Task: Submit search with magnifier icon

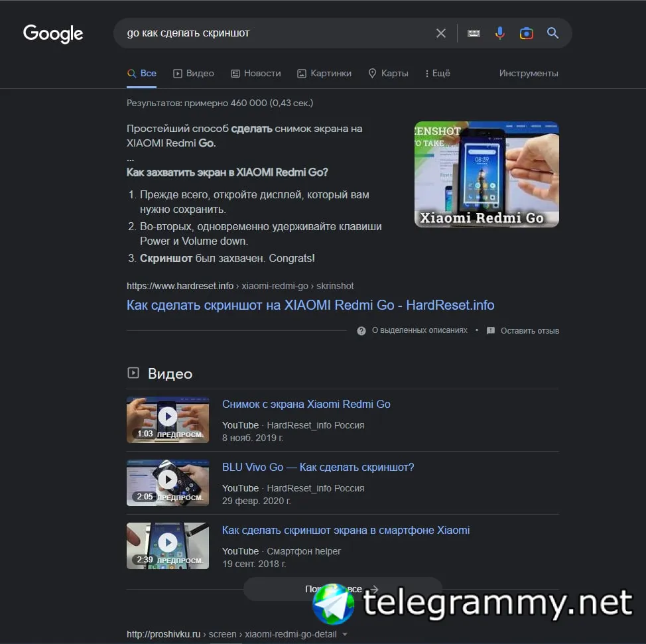Action: pyautogui.click(x=552, y=33)
